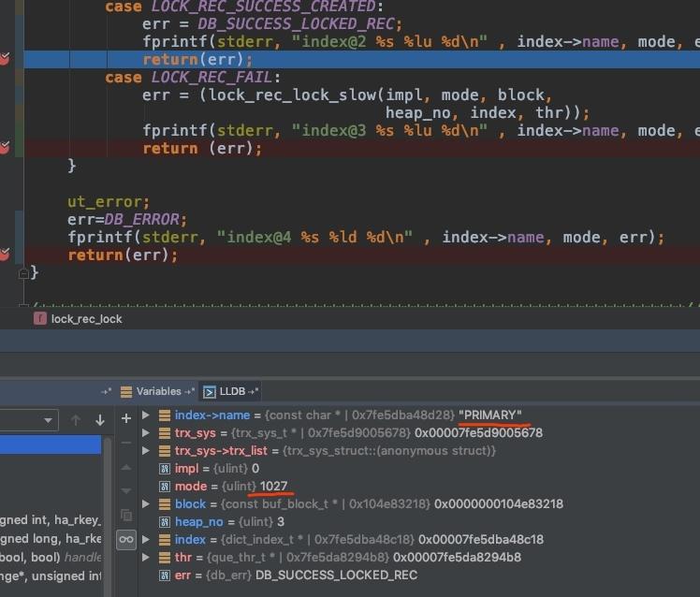Click the heap_no type icon
The height and width of the screenshot is (597, 700).
click(x=165, y=521)
